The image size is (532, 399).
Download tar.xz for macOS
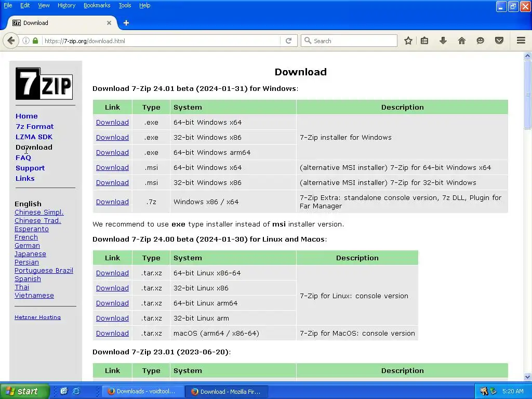point(112,334)
